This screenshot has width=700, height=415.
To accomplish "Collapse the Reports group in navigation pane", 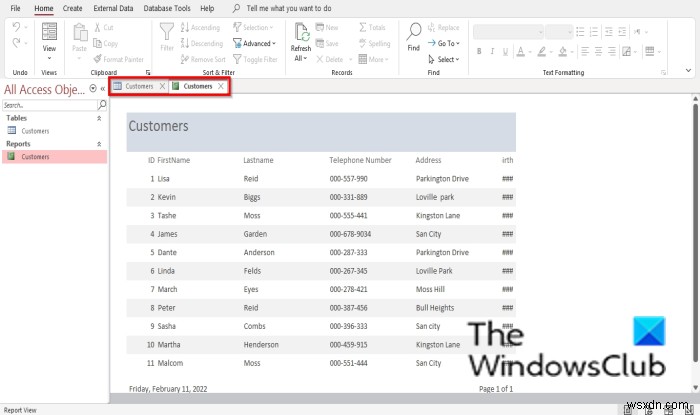I will (98, 144).
